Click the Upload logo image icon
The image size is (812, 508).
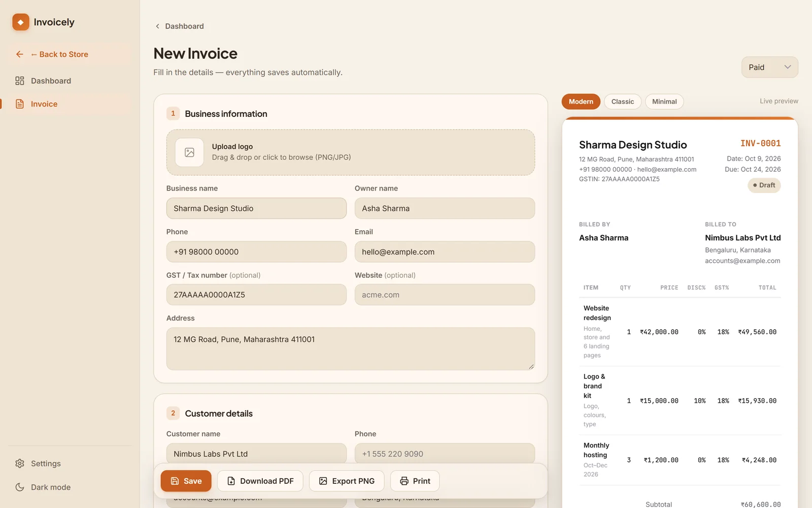pos(189,152)
